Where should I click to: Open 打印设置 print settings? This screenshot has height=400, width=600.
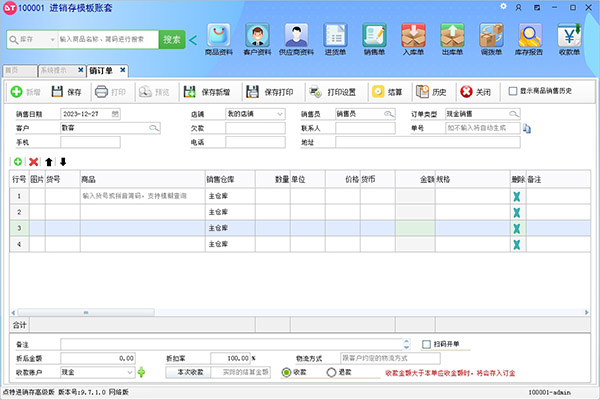point(332,92)
